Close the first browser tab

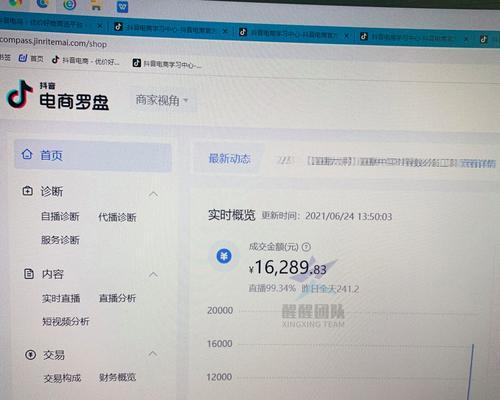[100, 26]
